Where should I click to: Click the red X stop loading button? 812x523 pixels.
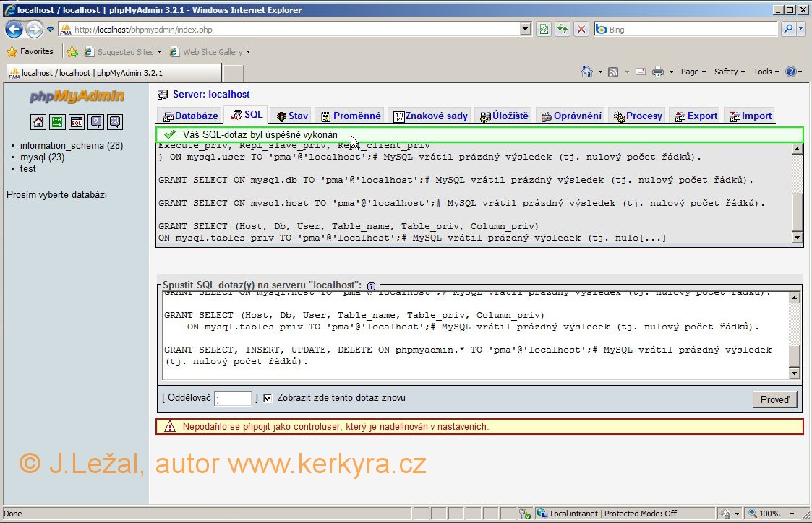click(581, 30)
